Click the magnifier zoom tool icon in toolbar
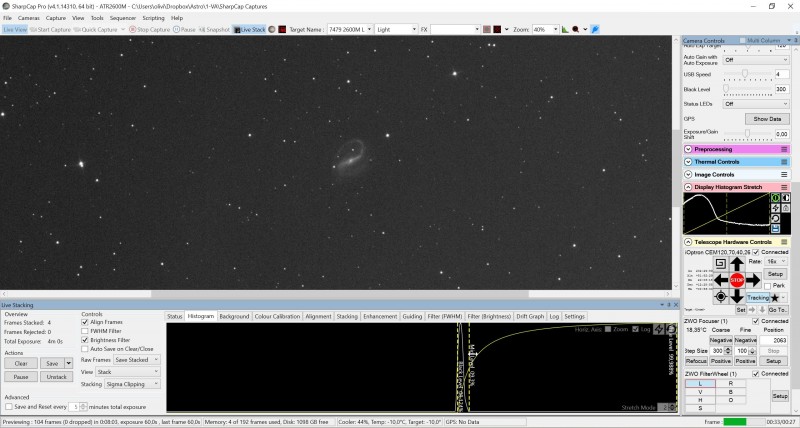The image size is (800, 428). [x=576, y=30]
